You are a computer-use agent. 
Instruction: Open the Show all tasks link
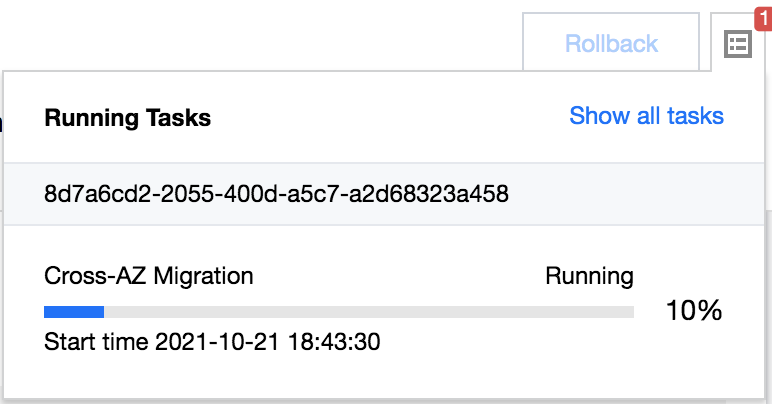tap(646, 116)
